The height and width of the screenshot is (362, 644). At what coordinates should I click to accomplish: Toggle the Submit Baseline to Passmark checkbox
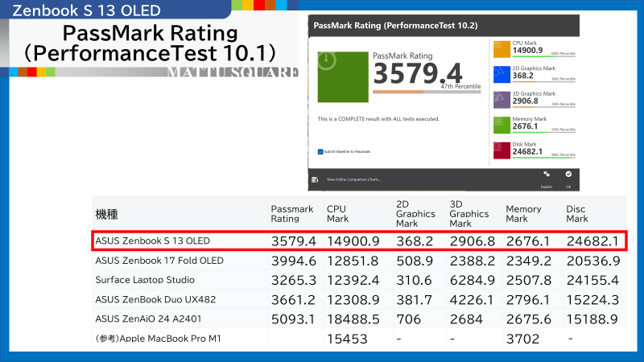pyautogui.click(x=320, y=151)
